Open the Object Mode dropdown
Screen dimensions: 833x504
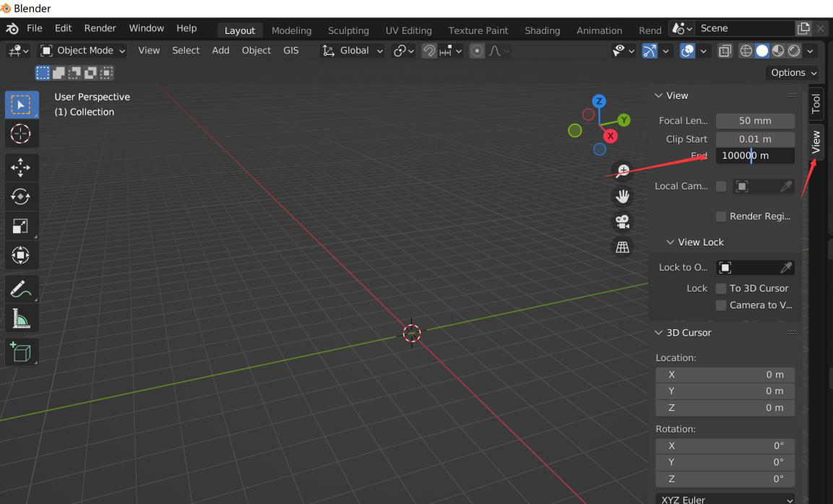83,51
